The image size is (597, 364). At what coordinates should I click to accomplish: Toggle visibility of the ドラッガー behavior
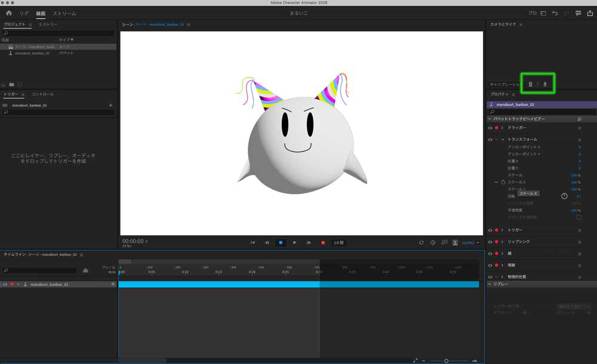[490, 128]
